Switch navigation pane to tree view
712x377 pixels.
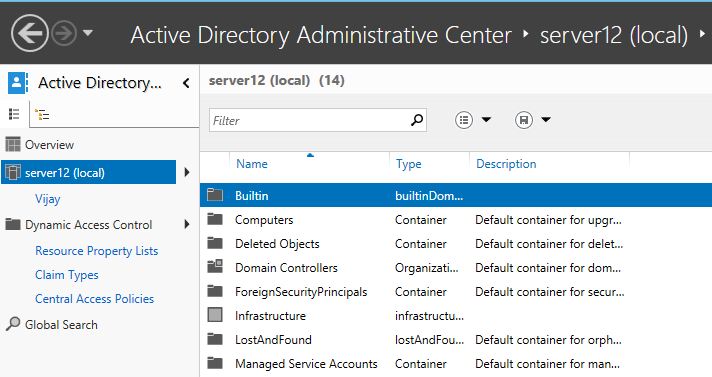click(x=42, y=114)
